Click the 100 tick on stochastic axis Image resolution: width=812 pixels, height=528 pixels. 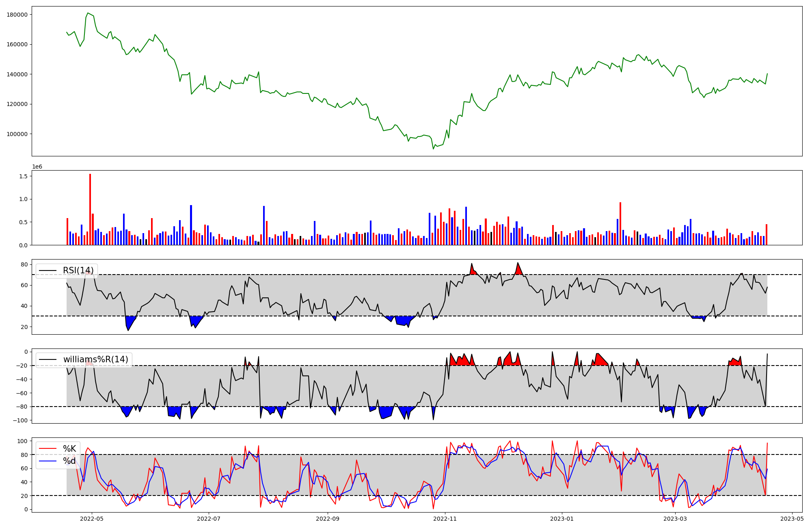tap(23, 441)
